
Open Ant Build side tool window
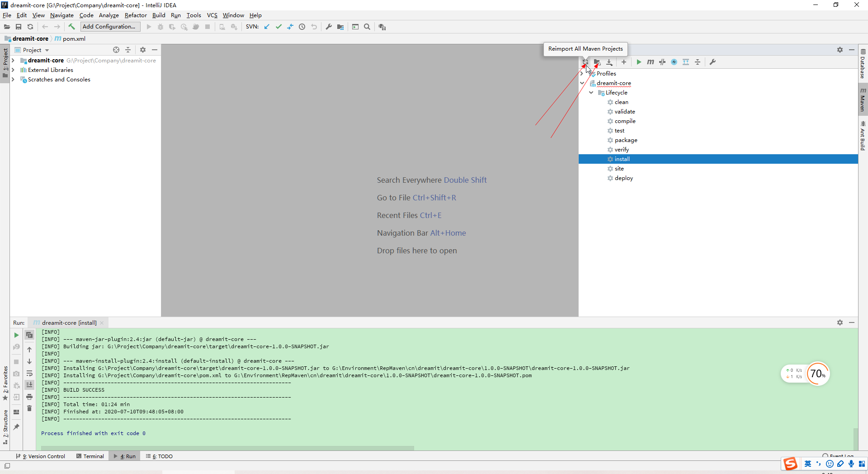point(863,136)
